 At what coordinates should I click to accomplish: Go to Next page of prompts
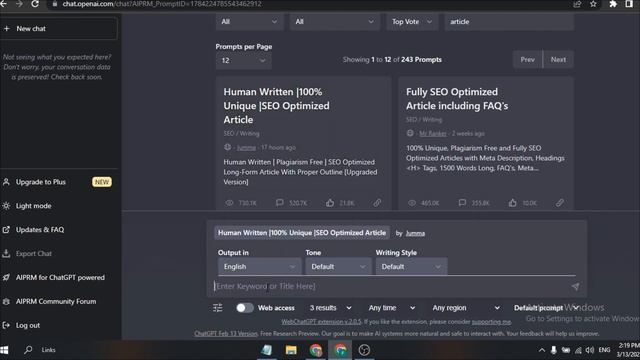pos(558,60)
